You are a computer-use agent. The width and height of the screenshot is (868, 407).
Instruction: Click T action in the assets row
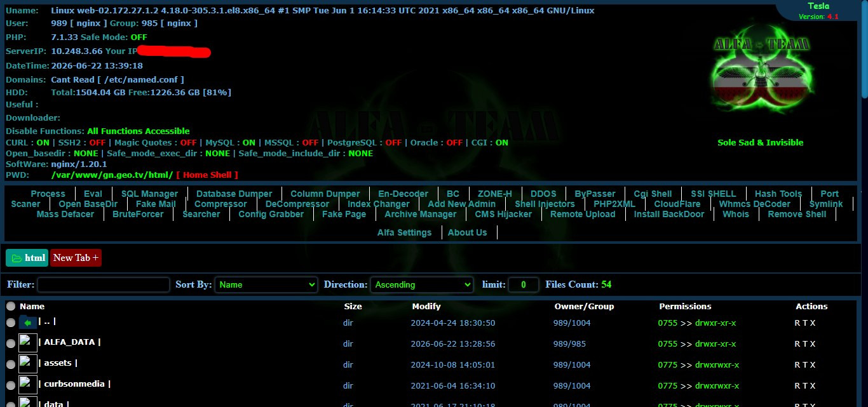point(805,365)
